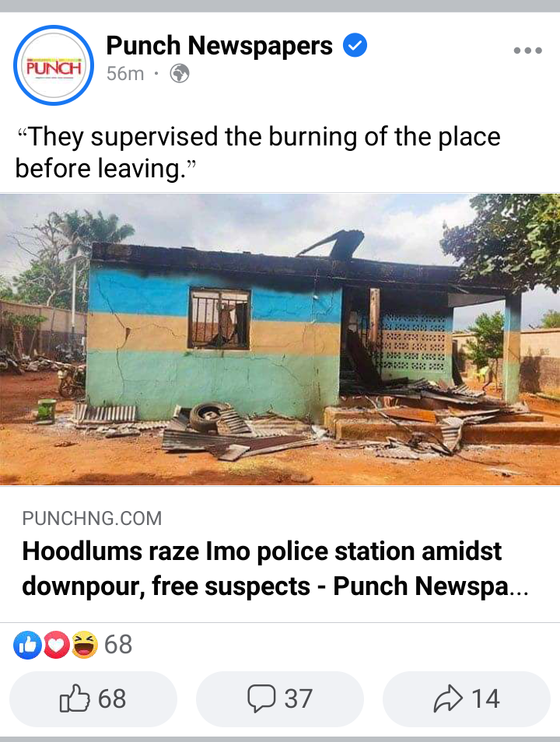Click the Share arrow button
Image resolution: width=560 pixels, height=742 pixels.
[x=466, y=698]
